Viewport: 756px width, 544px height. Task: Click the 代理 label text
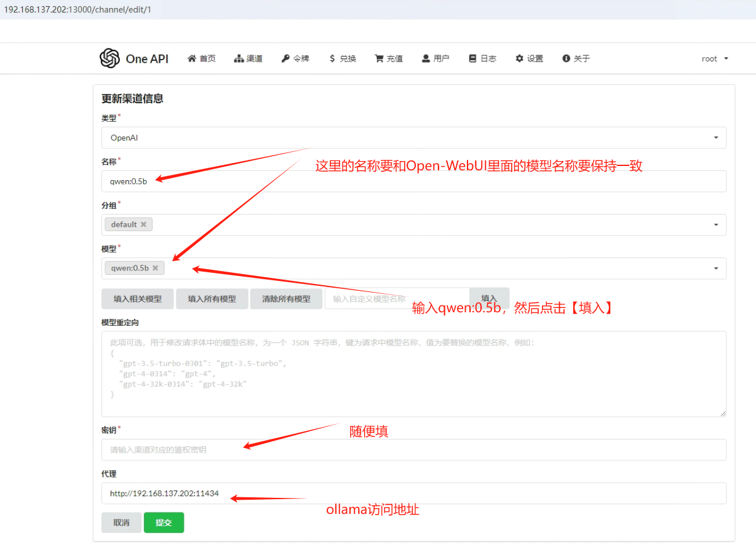109,474
